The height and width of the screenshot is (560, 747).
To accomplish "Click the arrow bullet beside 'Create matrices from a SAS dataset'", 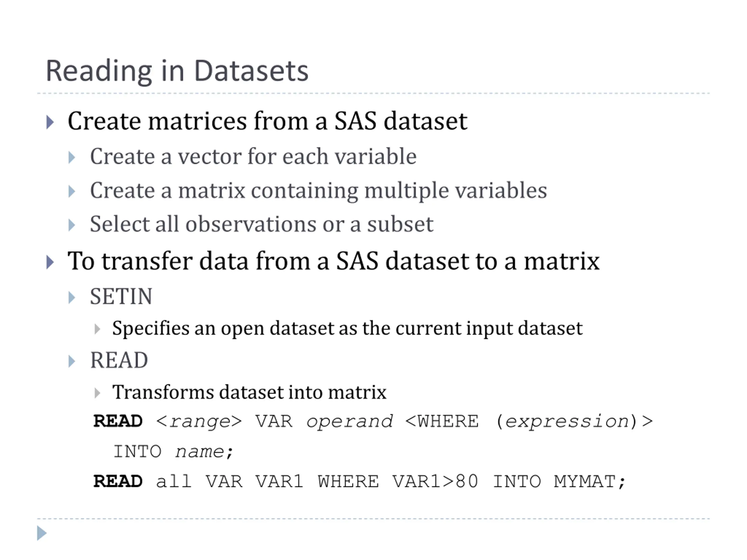I will coord(50,122).
